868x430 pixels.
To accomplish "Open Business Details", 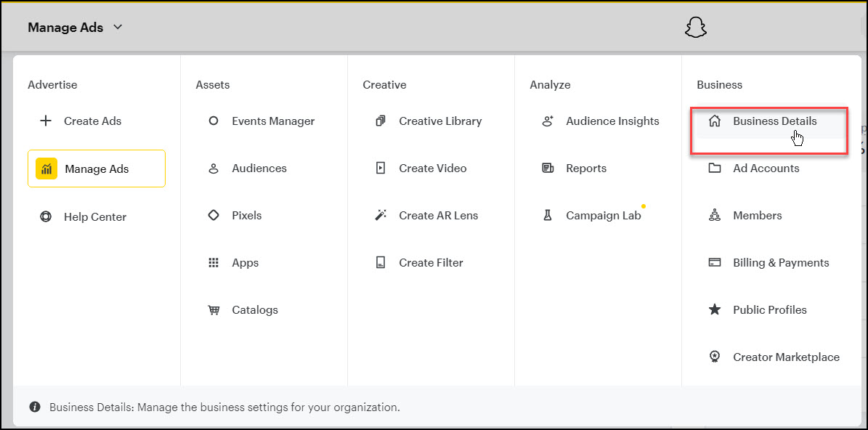I will [774, 121].
